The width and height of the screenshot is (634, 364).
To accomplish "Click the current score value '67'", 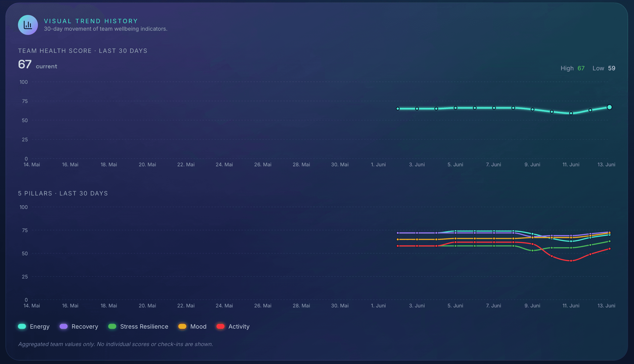I will pyautogui.click(x=25, y=64).
